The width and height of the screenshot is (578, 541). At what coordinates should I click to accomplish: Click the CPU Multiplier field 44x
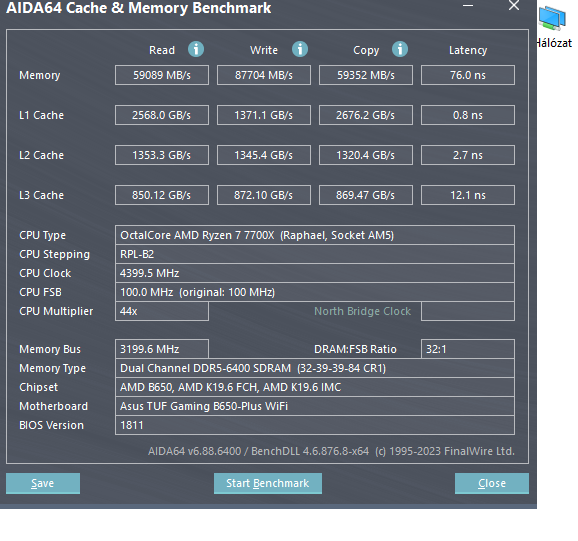tap(162, 311)
